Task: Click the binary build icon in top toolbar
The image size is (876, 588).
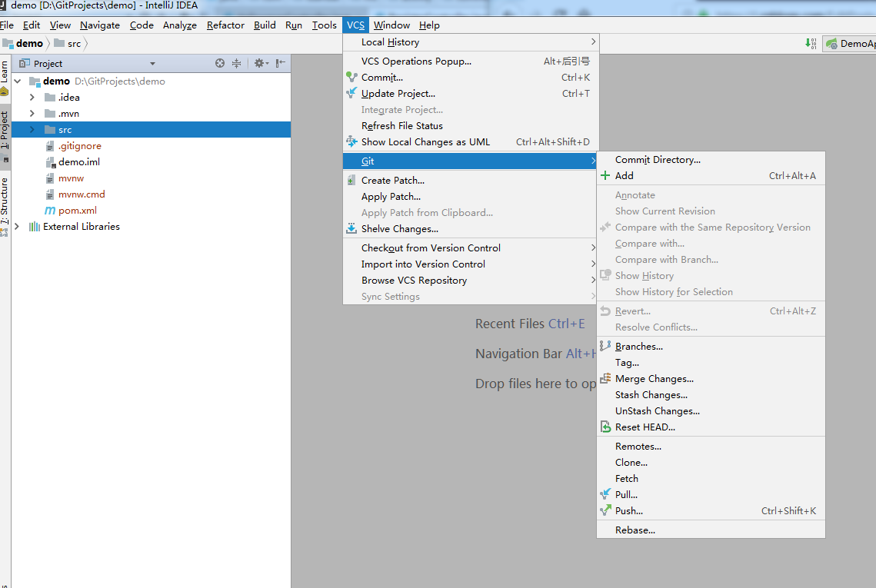Action: pyautogui.click(x=811, y=44)
